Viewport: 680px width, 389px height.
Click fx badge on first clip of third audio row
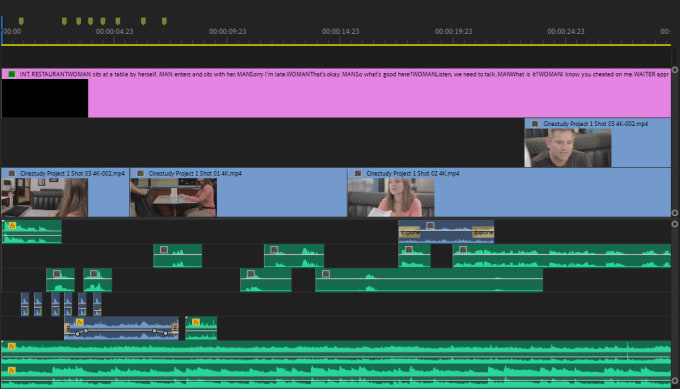pyautogui.click(x=57, y=274)
